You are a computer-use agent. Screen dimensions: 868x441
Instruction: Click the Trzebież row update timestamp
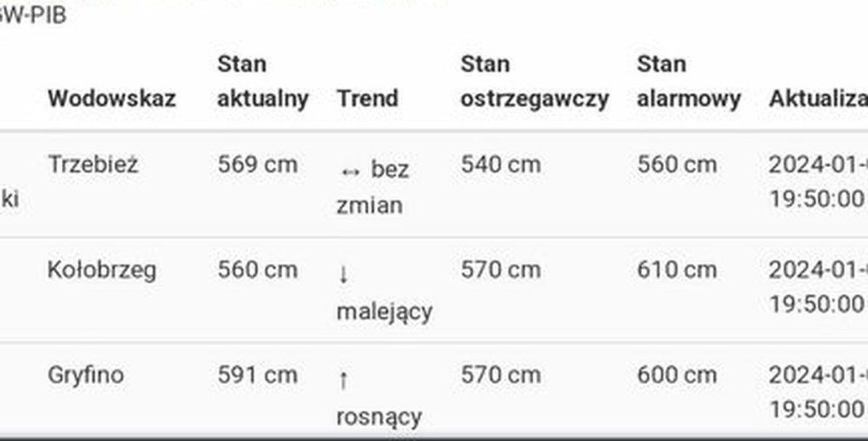pyautogui.click(x=817, y=182)
